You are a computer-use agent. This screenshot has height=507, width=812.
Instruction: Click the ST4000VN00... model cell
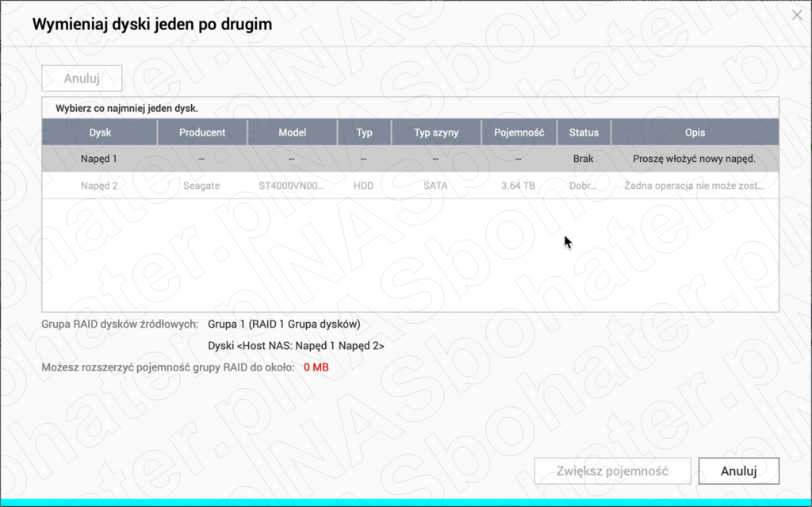pos(292,186)
